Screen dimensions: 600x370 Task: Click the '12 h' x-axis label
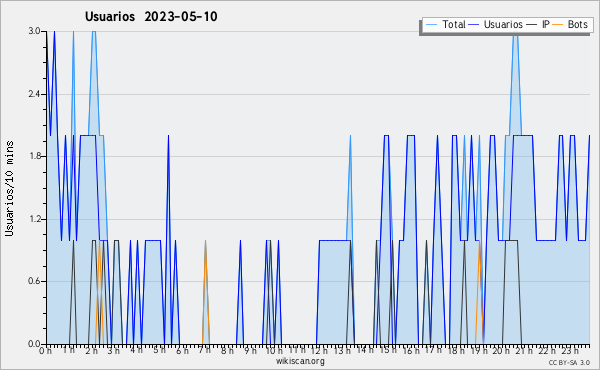319,350
